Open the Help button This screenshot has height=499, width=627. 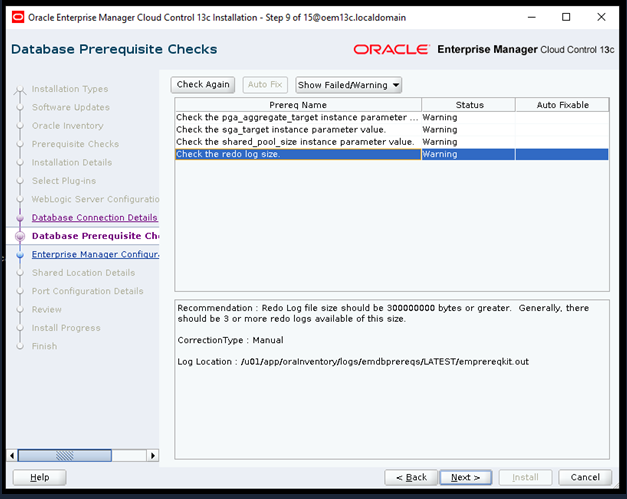click(x=40, y=477)
